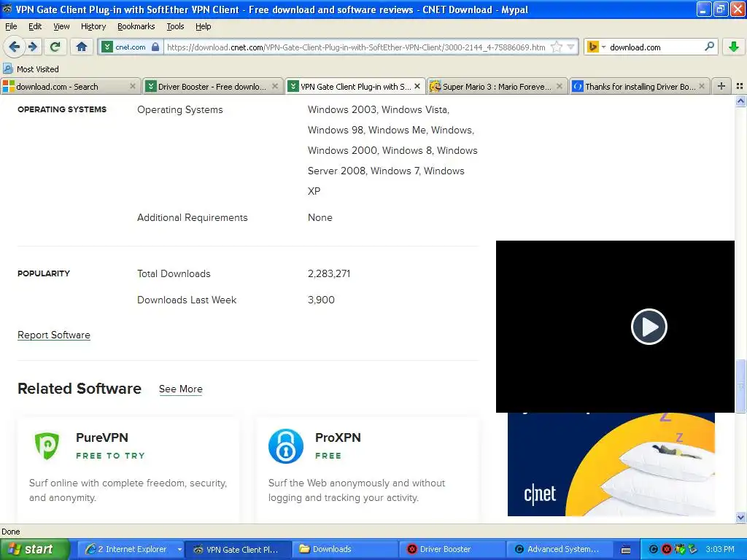This screenshot has width=747, height=560.
Task: Open the URL history dropdown arrow
Action: point(570,47)
